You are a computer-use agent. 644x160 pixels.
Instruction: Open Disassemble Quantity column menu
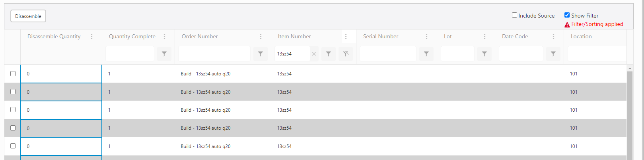tap(92, 36)
